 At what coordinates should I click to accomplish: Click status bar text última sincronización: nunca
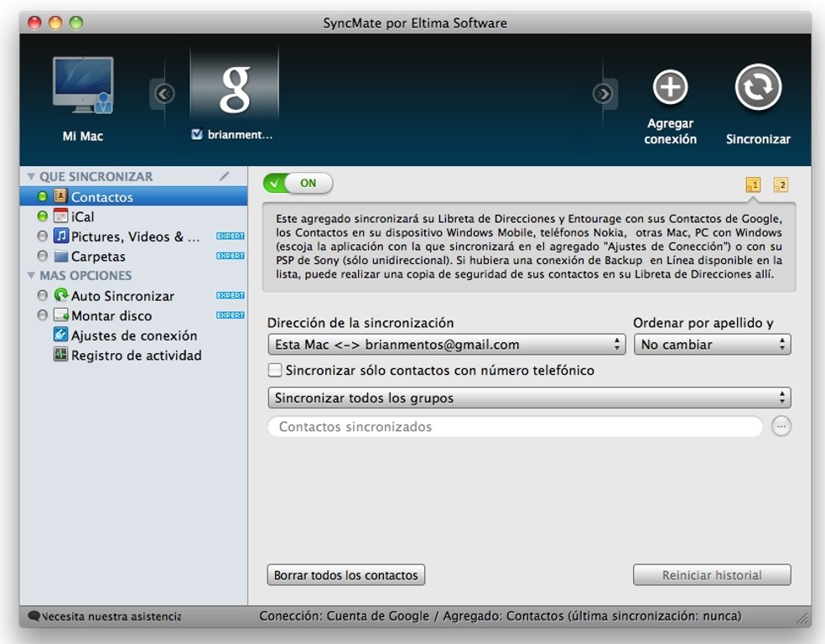pos(655,615)
